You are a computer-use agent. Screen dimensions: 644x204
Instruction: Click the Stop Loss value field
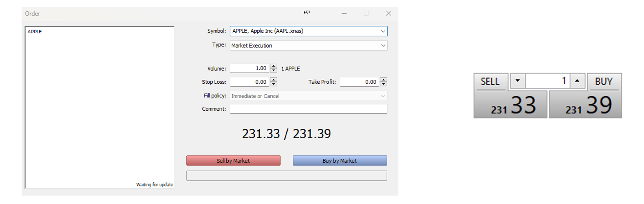tap(250, 82)
